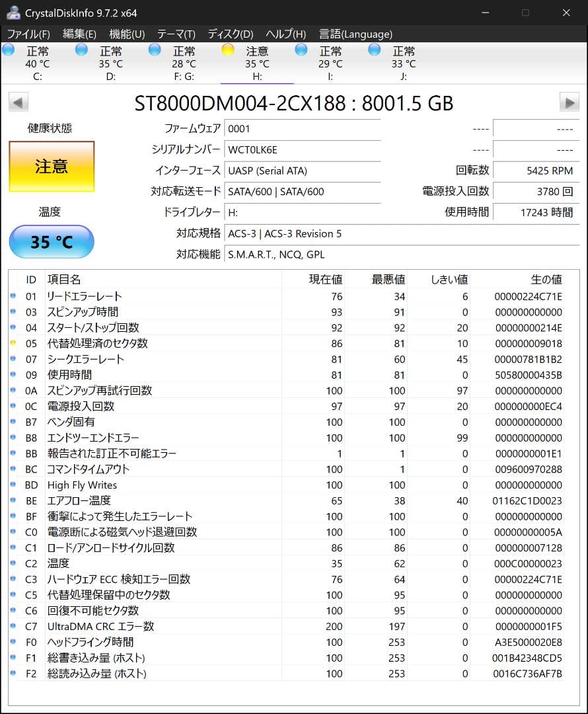Open the ヘルプ(H) menu
The image size is (588, 714).
click(x=286, y=34)
